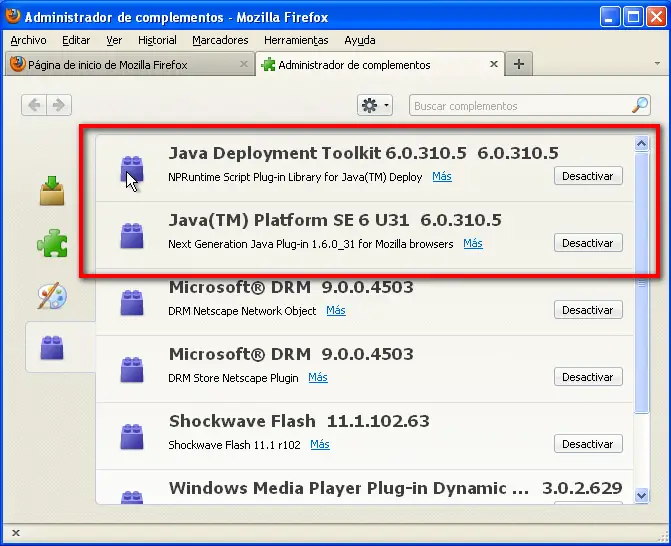
Task: Minimize the Firefox window
Action: coord(609,17)
